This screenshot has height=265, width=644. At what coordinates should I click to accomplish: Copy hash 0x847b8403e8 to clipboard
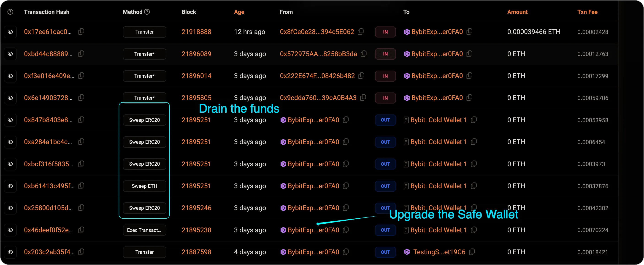click(81, 120)
